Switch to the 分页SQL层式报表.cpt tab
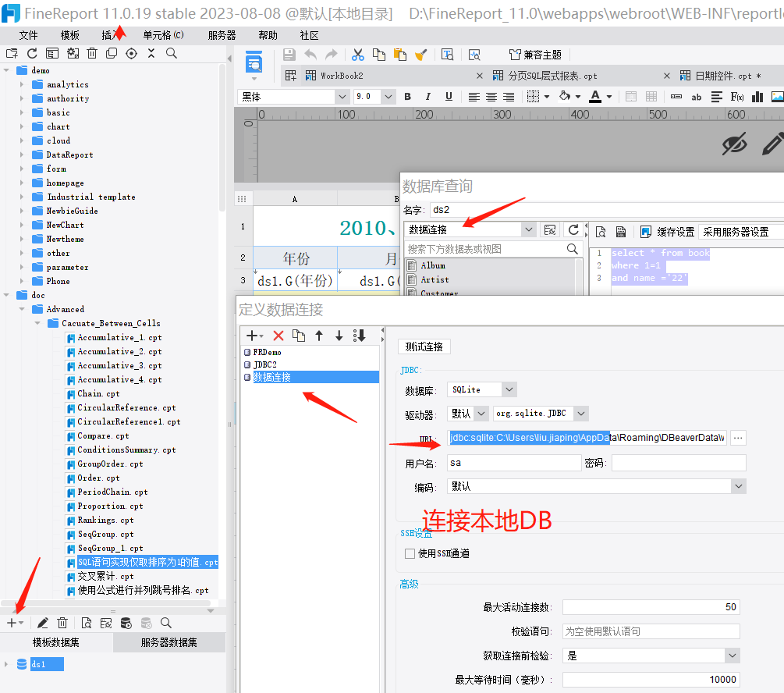 [x=552, y=76]
